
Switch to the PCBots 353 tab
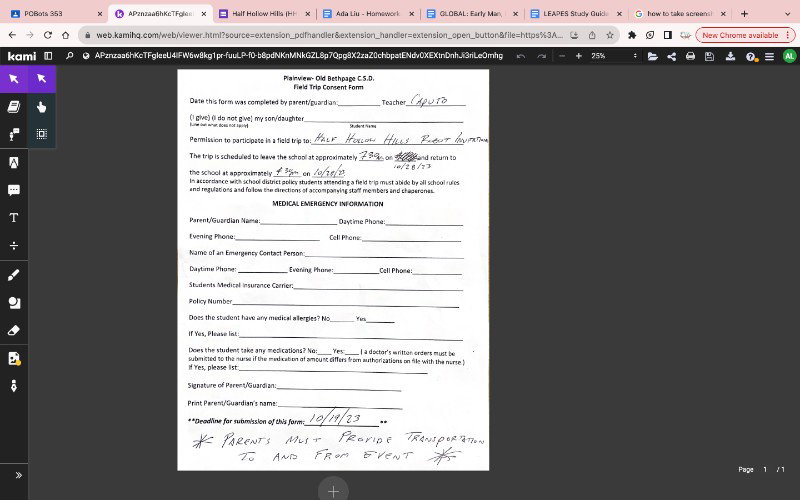(56, 14)
